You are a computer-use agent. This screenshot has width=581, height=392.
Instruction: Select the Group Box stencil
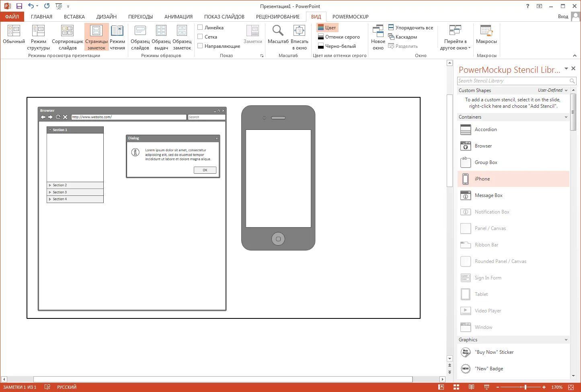[513, 162]
